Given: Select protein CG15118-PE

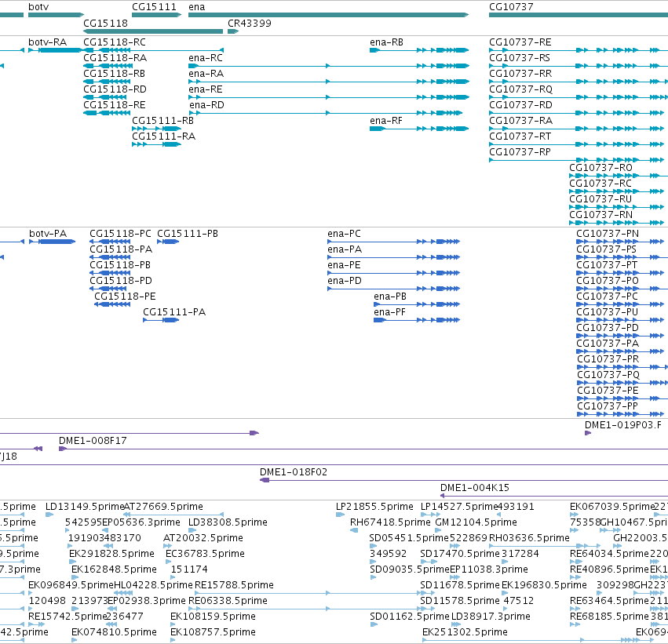Looking at the screenshot, I should (x=125, y=297).
